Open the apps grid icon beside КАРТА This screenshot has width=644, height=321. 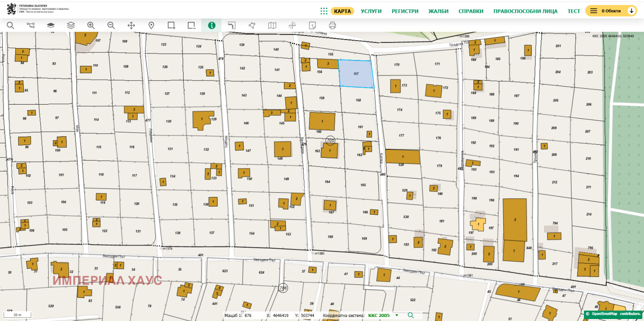pos(324,11)
